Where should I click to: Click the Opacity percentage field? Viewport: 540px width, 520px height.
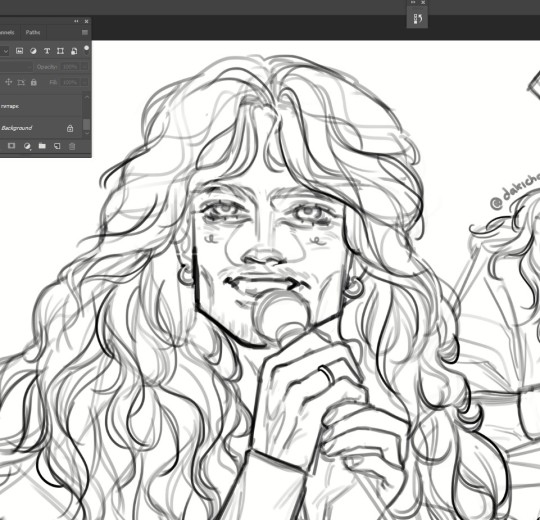point(70,67)
